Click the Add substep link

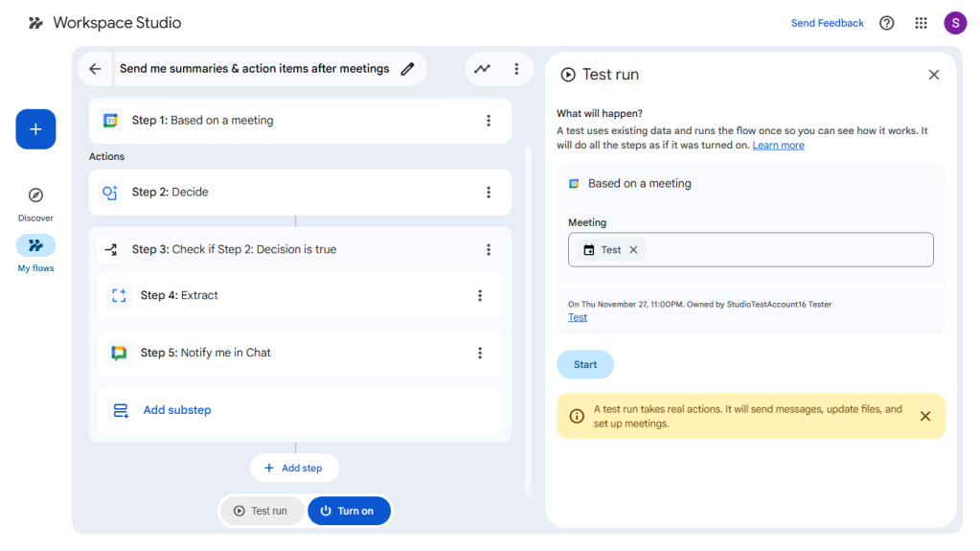[x=177, y=410]
